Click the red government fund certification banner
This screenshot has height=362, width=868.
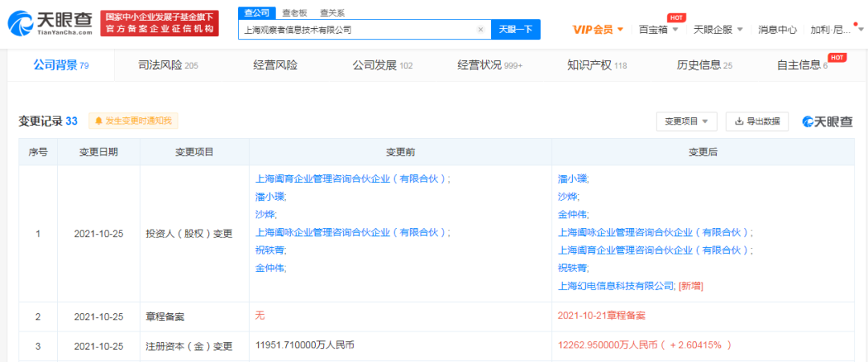tap(160, 22)
